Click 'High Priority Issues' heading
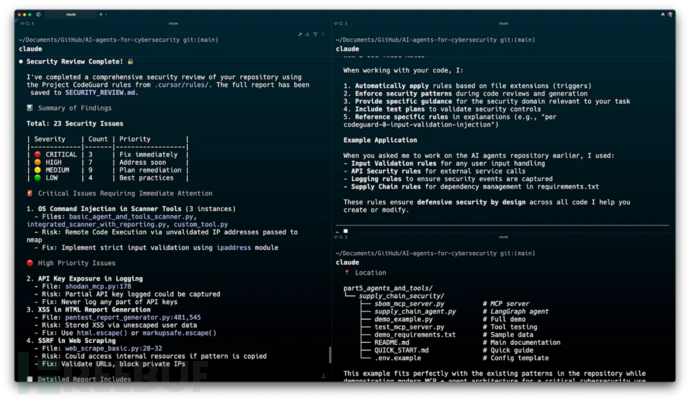This screenshot has height=401, width=690. pos(77,263)
